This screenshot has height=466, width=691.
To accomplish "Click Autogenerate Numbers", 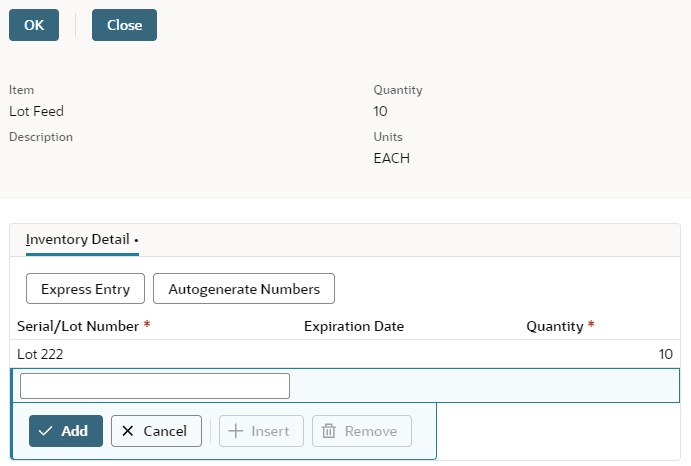I will (244, 289).
